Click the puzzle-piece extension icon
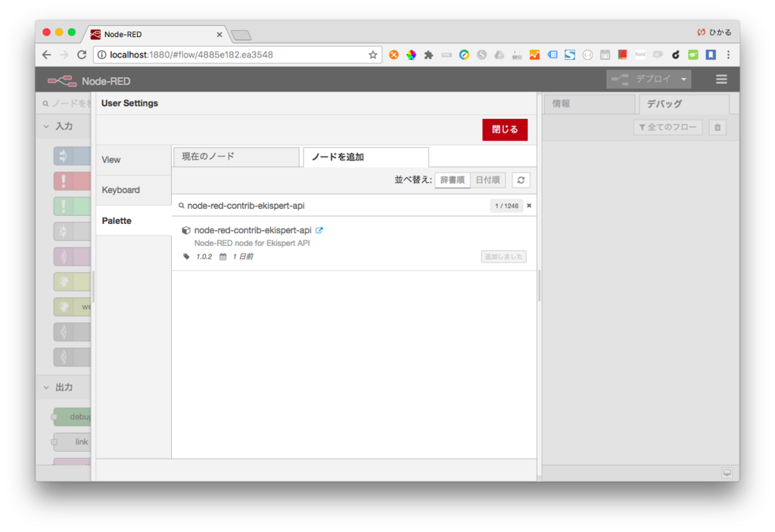 pyautogui.click(x=428, y=55)
